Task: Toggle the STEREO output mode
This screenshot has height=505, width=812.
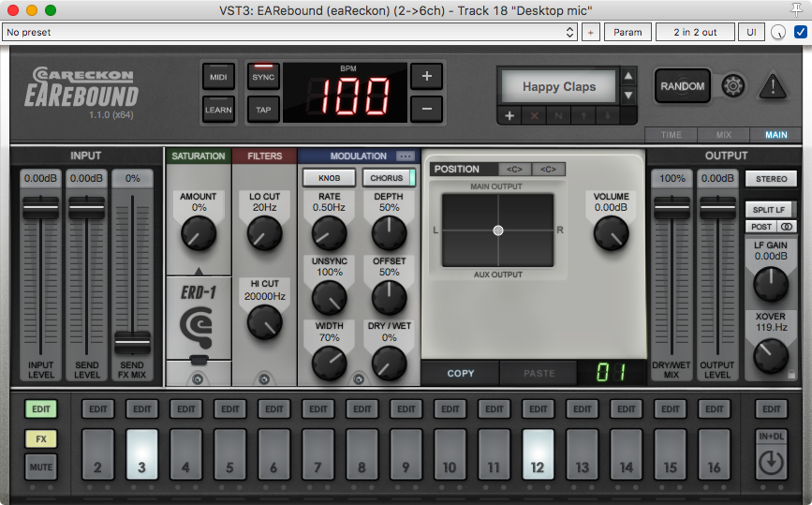Action: pyautogui.click(x=771, y=179)
